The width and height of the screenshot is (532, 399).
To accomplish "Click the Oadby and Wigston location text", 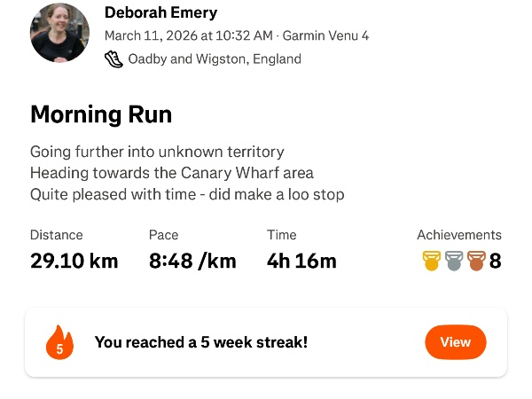I will [x=215, y=59].
